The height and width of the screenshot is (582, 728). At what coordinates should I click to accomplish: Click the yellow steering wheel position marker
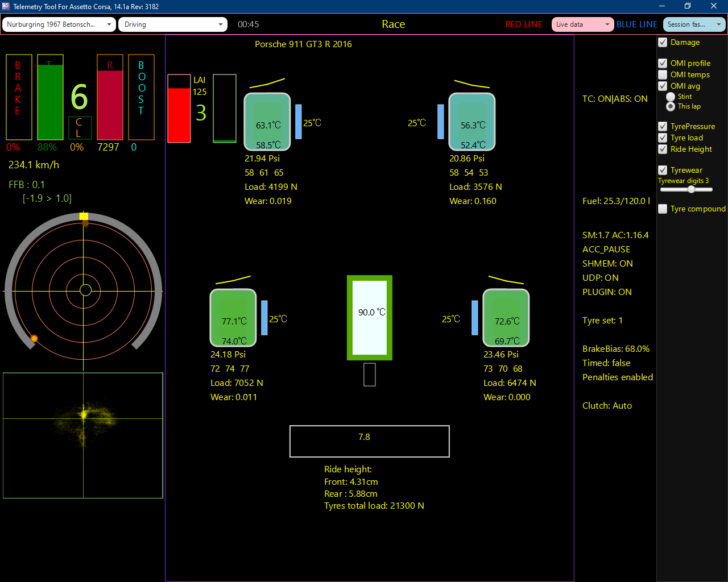pyautogui.click(x=84, y=216)
